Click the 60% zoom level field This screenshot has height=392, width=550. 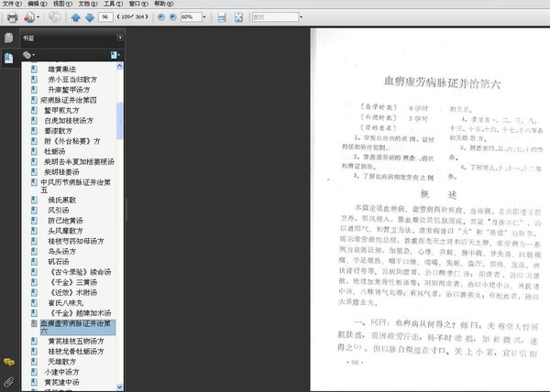(x=192, y=16)
